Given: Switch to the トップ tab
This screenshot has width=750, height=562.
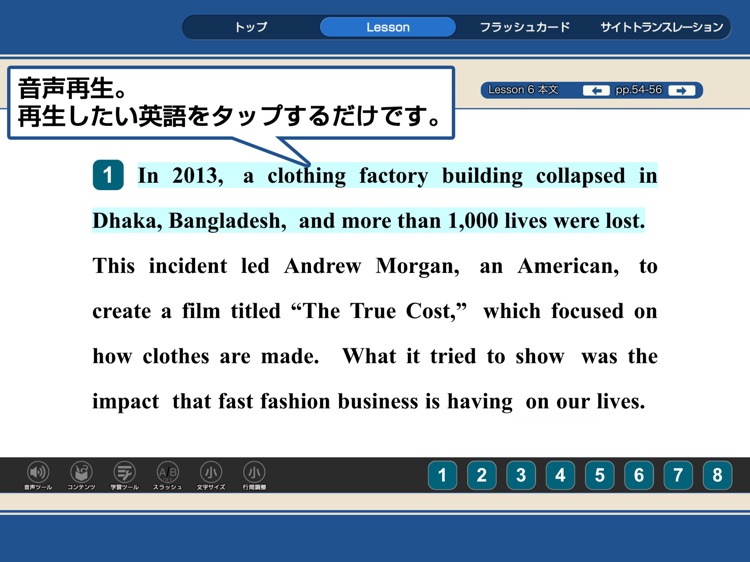Looking at the screenshot, I should click(251, 27).
